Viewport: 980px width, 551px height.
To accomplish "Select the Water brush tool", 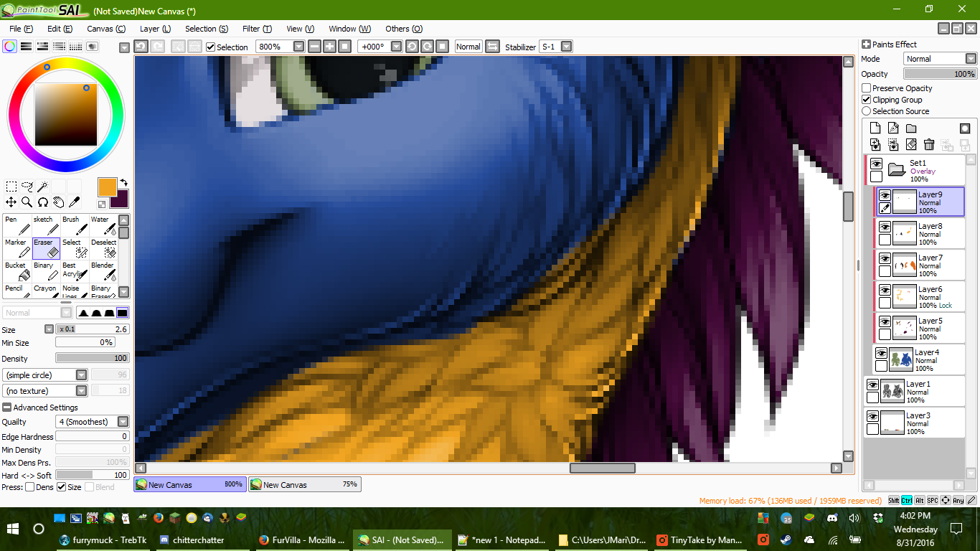I will tap(103, 225).
